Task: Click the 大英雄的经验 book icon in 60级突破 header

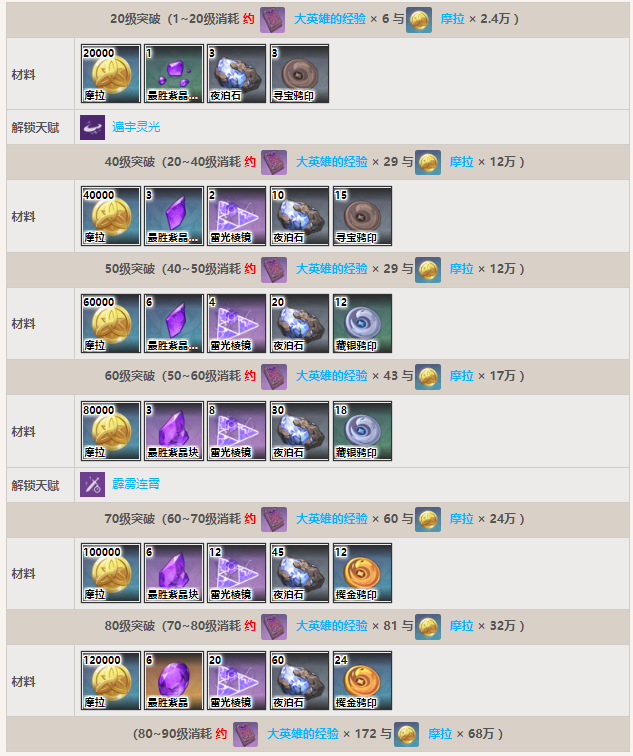Action: tap(274, 377)
